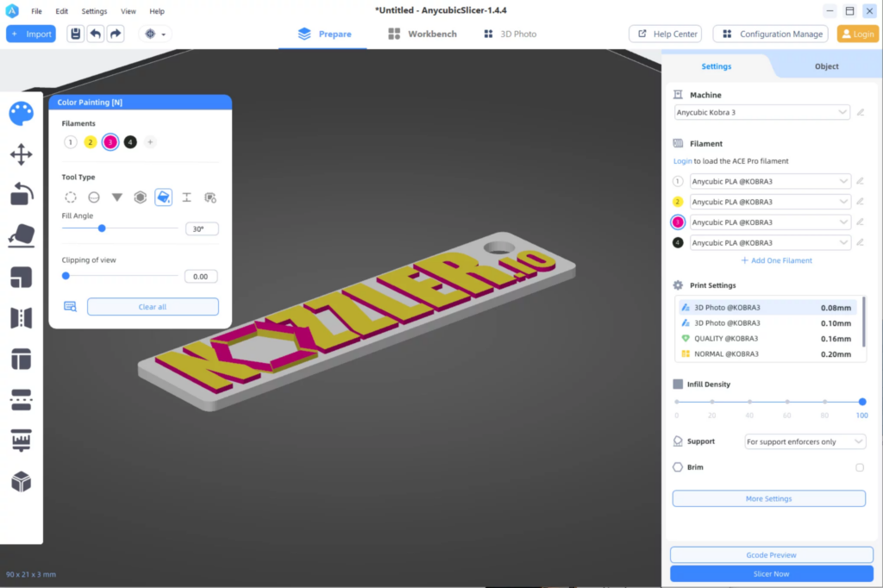883x588 pixels.
Task: Select the cube assembly view icon
Action: (x=22, y=482)
